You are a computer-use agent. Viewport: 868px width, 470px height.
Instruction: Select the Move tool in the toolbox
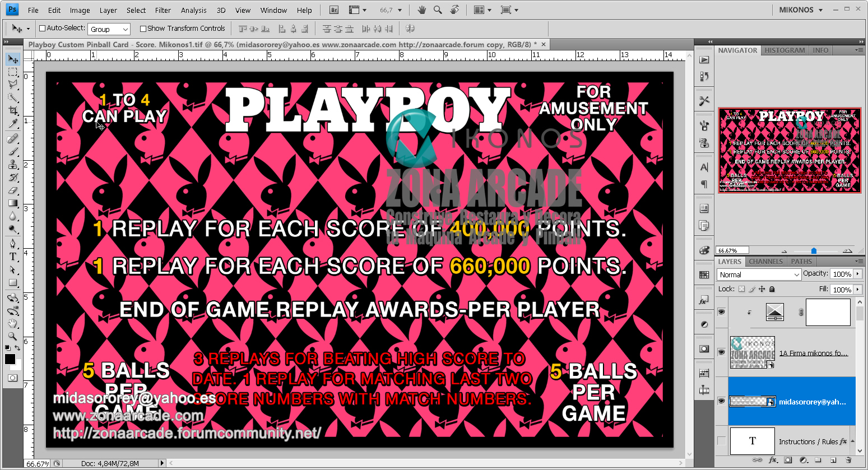click(x=13, y=59)
